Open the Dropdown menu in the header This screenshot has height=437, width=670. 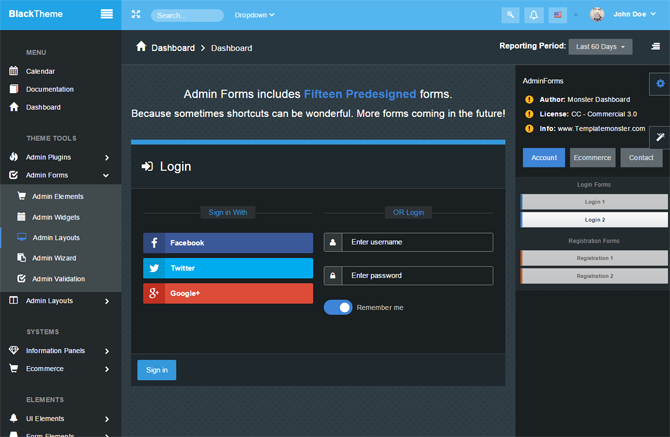click(254, 15)
